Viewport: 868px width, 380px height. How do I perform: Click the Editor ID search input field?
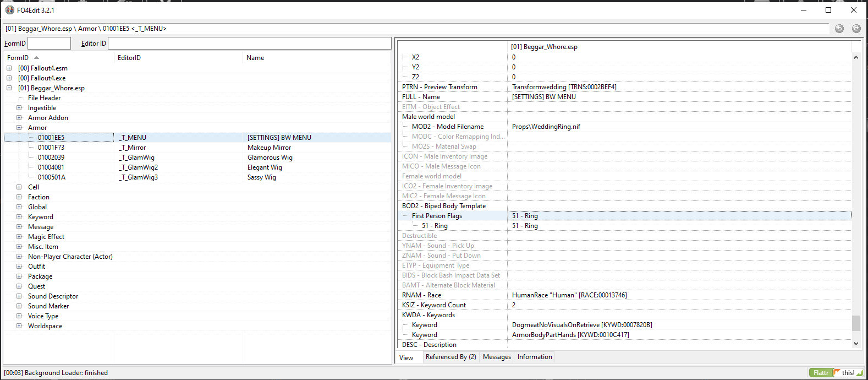[250, 44]
